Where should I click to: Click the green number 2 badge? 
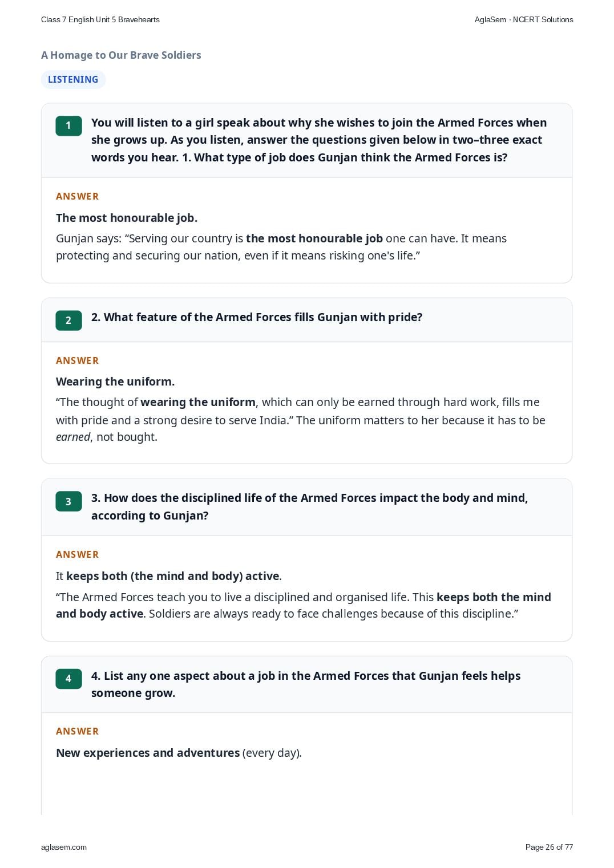pos(68,321)
